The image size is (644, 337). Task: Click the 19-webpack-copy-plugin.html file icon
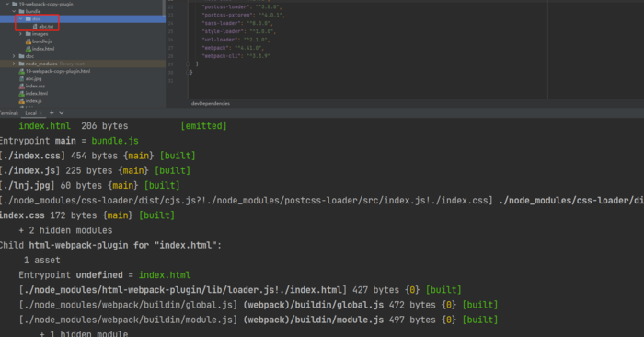click(22, 71)
